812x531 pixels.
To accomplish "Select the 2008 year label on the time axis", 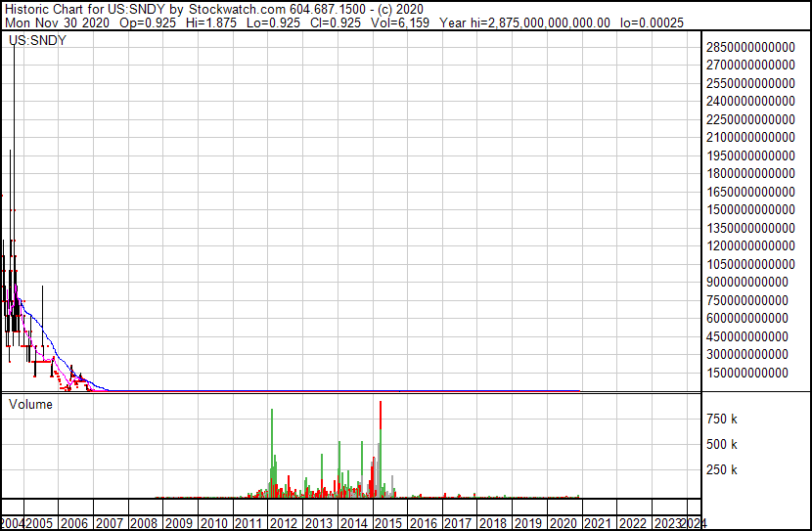I will point(144,524).
